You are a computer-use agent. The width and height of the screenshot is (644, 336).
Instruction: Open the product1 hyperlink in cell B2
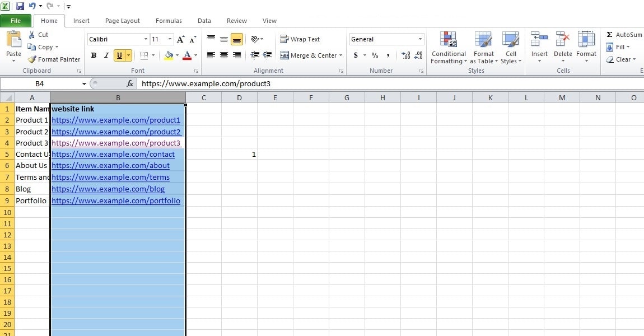click(116, 120)
